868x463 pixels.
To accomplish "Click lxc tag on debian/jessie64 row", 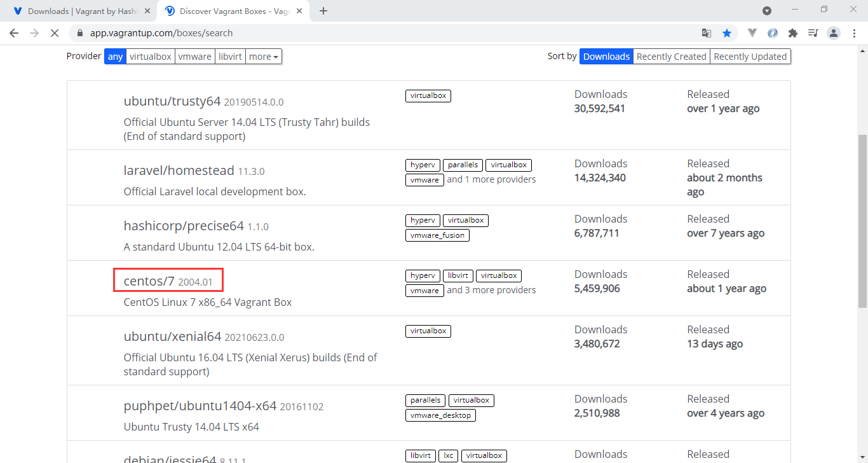I will tap(448, 455).
